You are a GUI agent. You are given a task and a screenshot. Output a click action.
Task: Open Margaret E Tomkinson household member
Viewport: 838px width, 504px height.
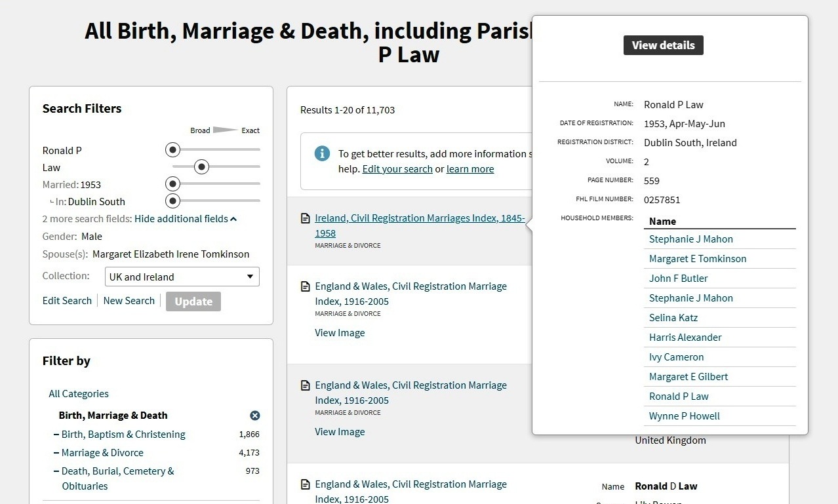pyautogui.click(x=697, y=259)
